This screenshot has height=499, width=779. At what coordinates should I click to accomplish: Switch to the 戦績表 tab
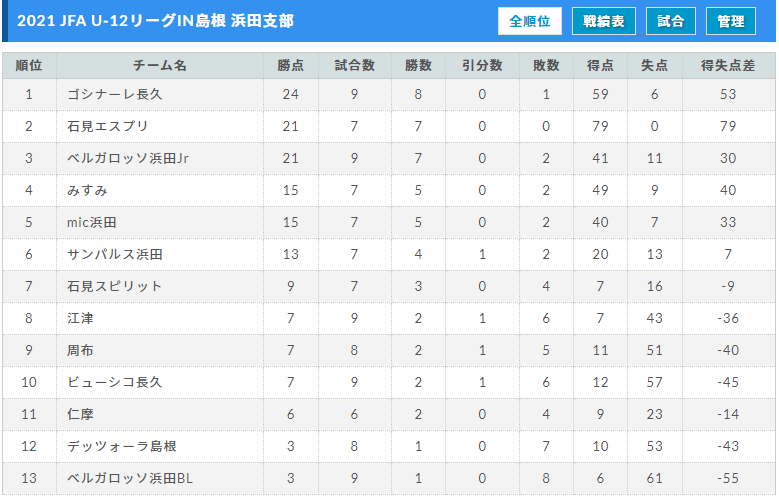(x=604, y=21)
